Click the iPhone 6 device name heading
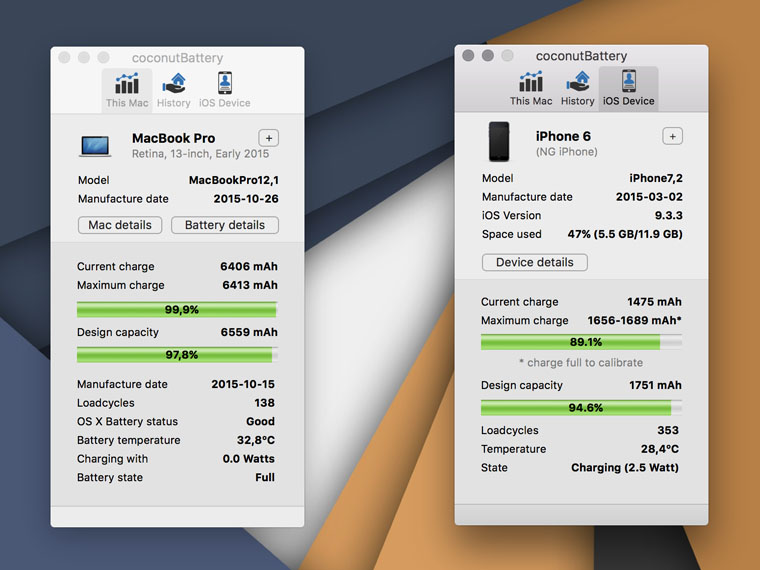This screenshot has height=570, width=760. pos(563,136)
